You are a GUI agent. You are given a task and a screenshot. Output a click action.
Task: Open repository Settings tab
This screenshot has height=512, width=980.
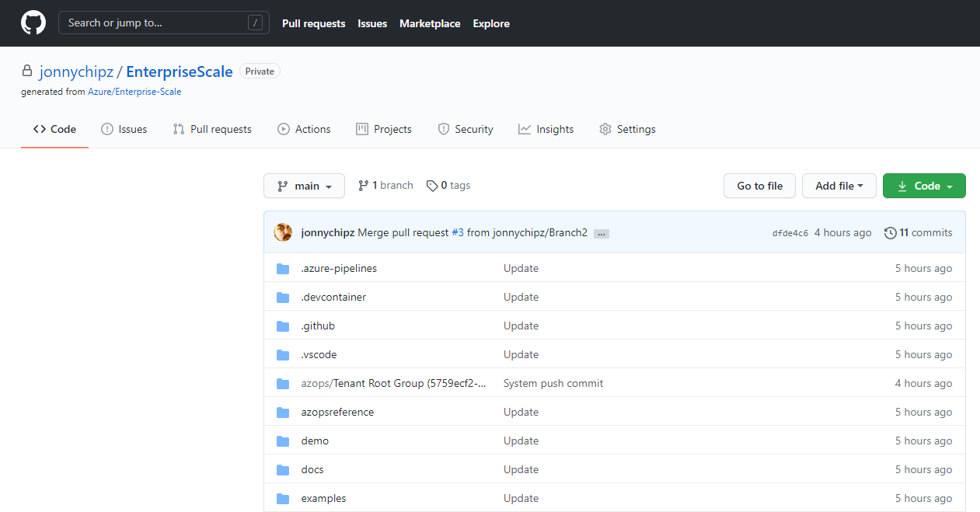[x=627, y=129]
